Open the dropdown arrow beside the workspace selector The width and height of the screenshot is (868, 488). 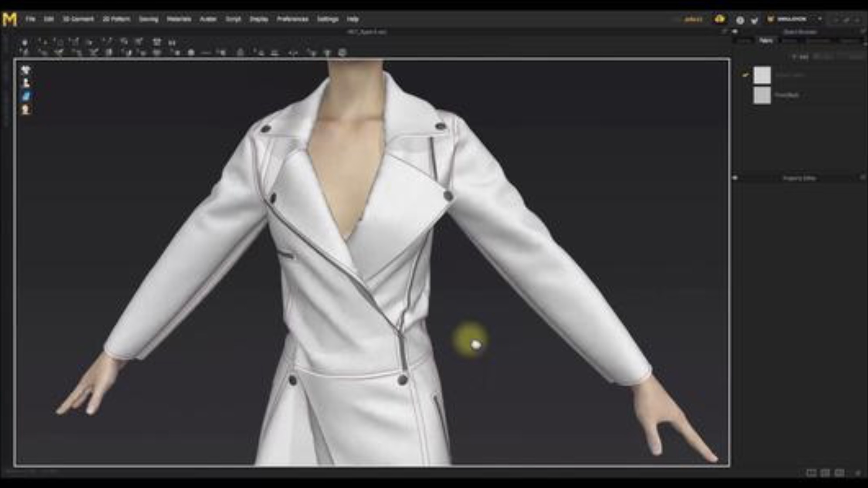820,19
